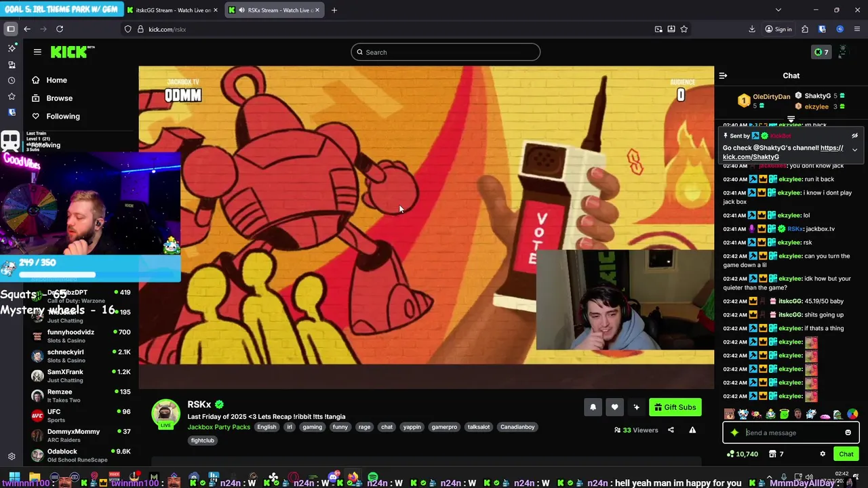Open UFC recommended channel
The image size is (868, 488).
point(81,415)
